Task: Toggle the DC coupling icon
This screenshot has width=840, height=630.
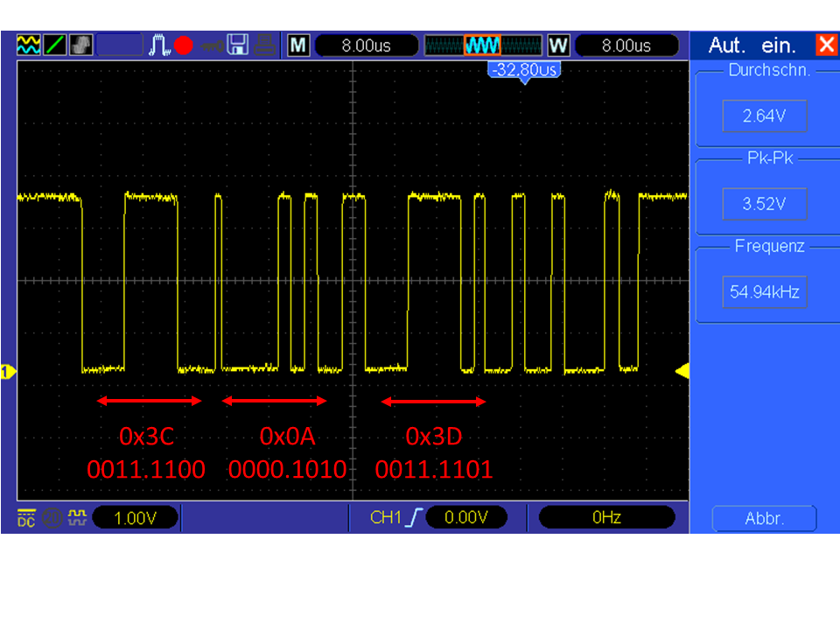Action: [x=26, y=518]
